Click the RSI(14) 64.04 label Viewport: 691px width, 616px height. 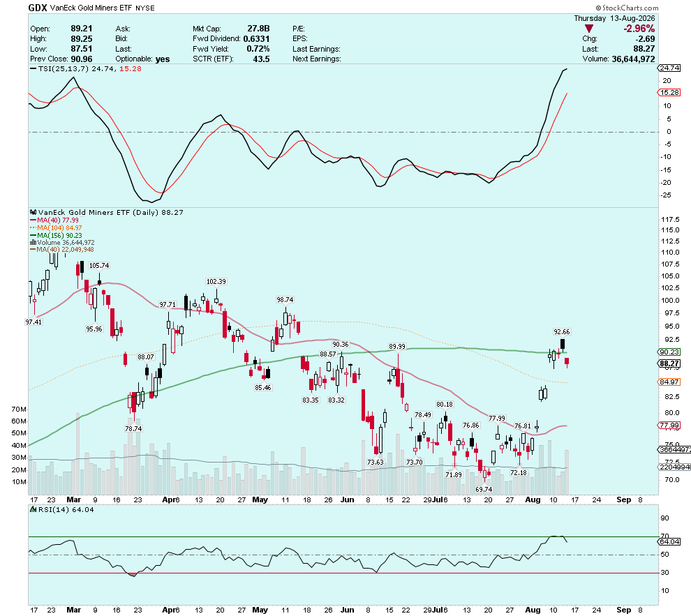click(x=66, y=509)
